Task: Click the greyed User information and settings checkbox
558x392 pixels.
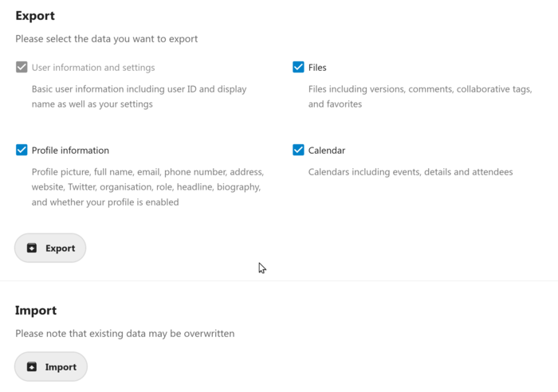Action: [x=22, y=67]
